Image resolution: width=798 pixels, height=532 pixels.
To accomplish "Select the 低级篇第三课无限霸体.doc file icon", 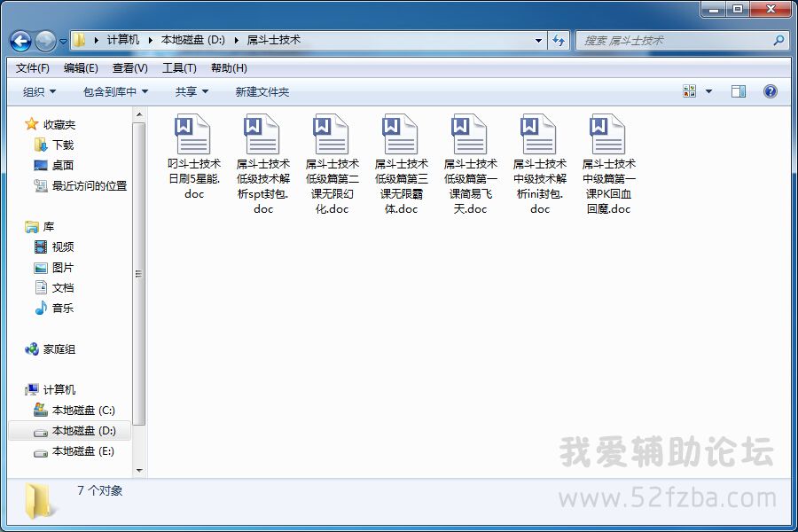I will pyautogui.click(x=401, y=134).
